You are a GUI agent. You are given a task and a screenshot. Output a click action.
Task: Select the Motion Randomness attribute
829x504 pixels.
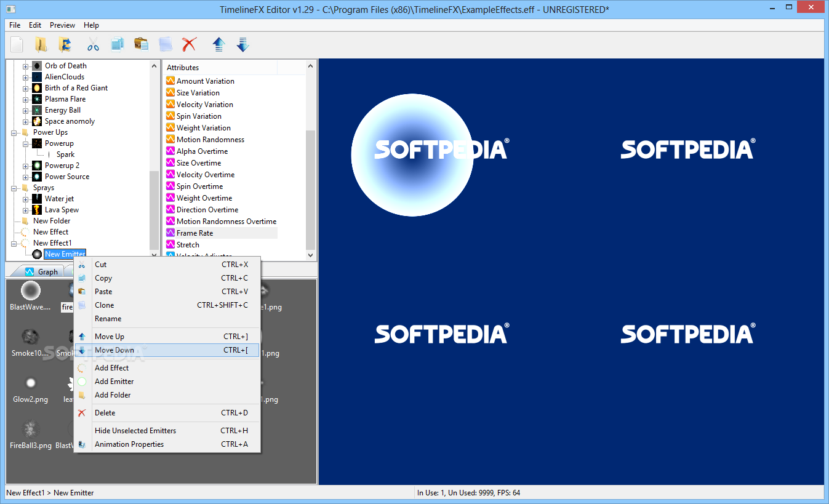210,139
